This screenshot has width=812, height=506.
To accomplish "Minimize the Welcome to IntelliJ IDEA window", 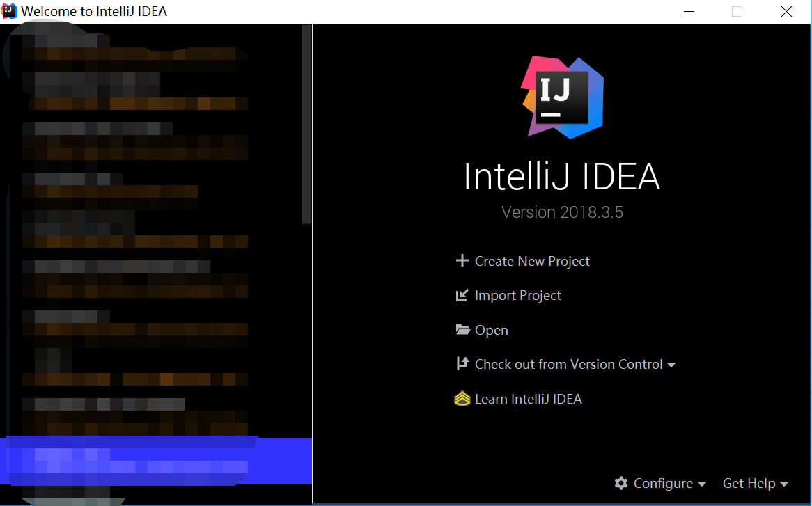I will pos(689,11).
